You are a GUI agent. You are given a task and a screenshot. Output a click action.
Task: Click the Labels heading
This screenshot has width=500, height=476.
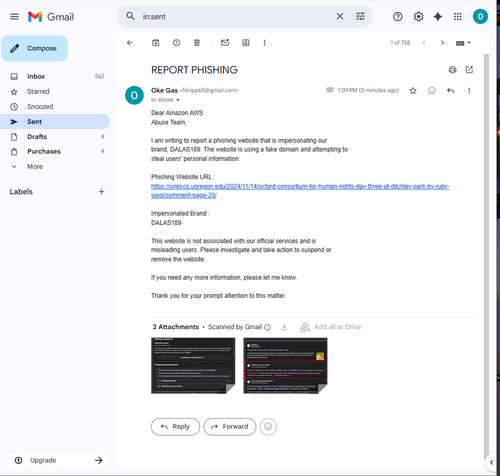tap(21, 192)
